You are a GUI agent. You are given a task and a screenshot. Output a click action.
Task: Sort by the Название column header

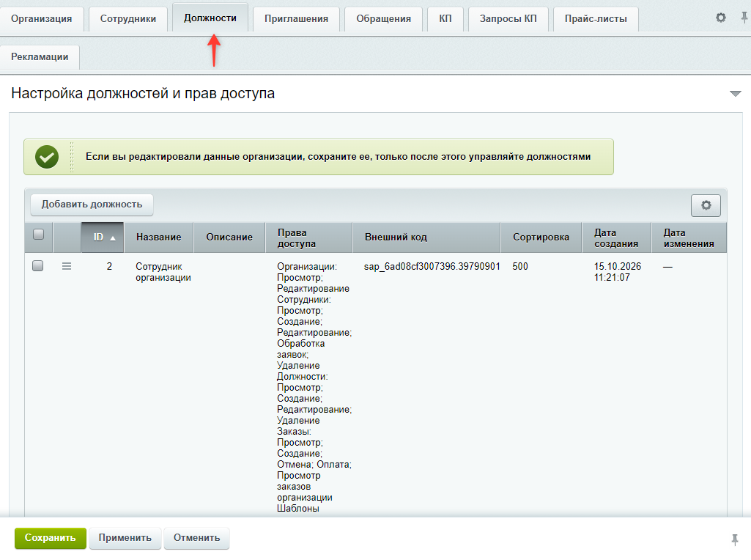[159, 237]
